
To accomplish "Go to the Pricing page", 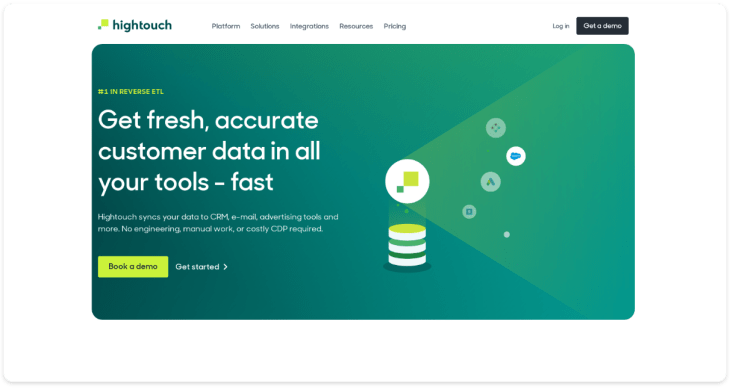I will (395, 26).
